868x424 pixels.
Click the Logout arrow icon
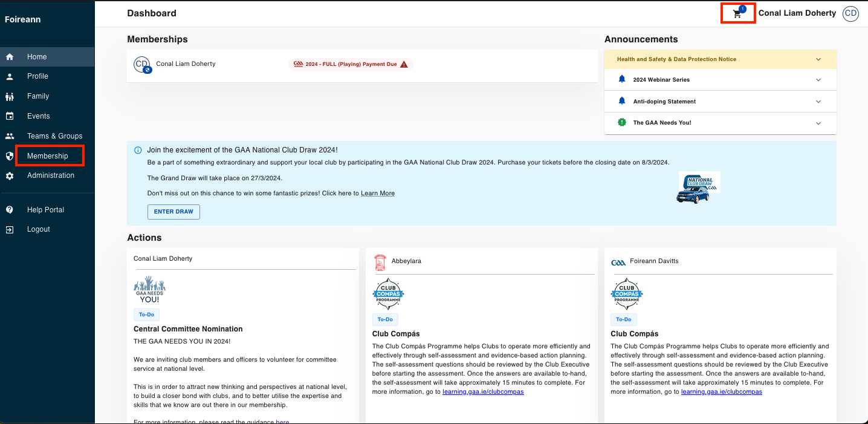click(10, 229)
